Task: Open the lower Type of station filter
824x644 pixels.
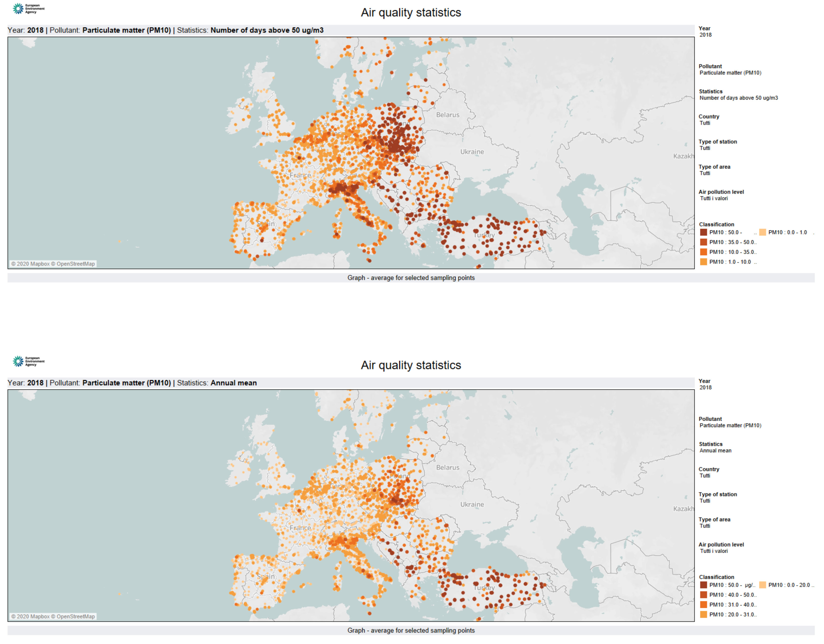Action: click(x=705, y=501)
